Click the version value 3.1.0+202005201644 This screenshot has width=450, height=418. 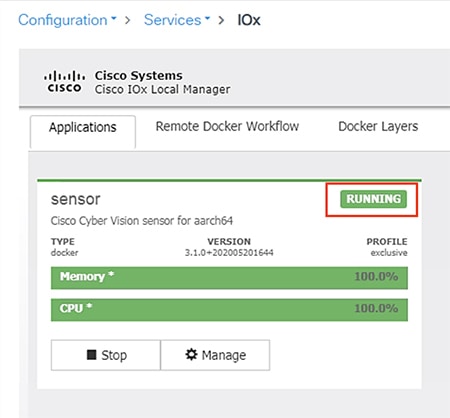229,253
